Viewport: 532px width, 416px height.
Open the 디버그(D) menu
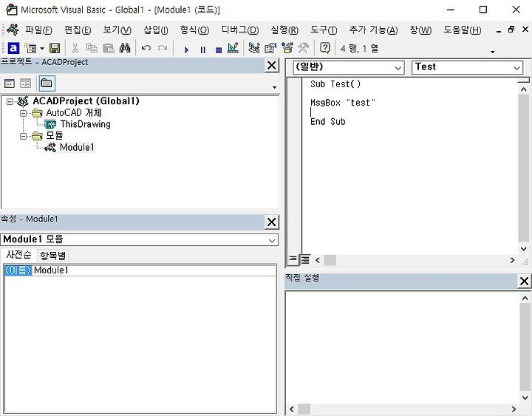(x=240, y=30)
